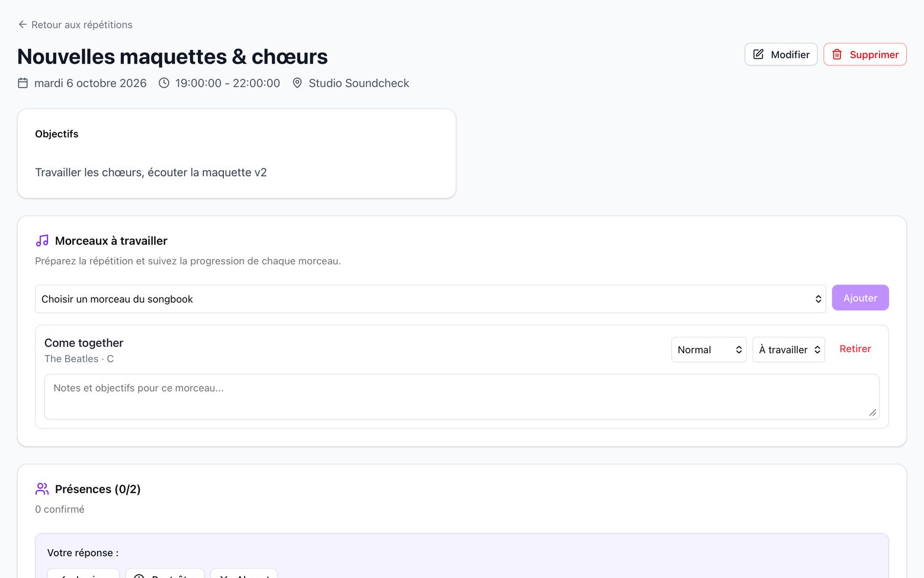Click the calendar icon before mardi 6 octobre

tap(23, 83)
